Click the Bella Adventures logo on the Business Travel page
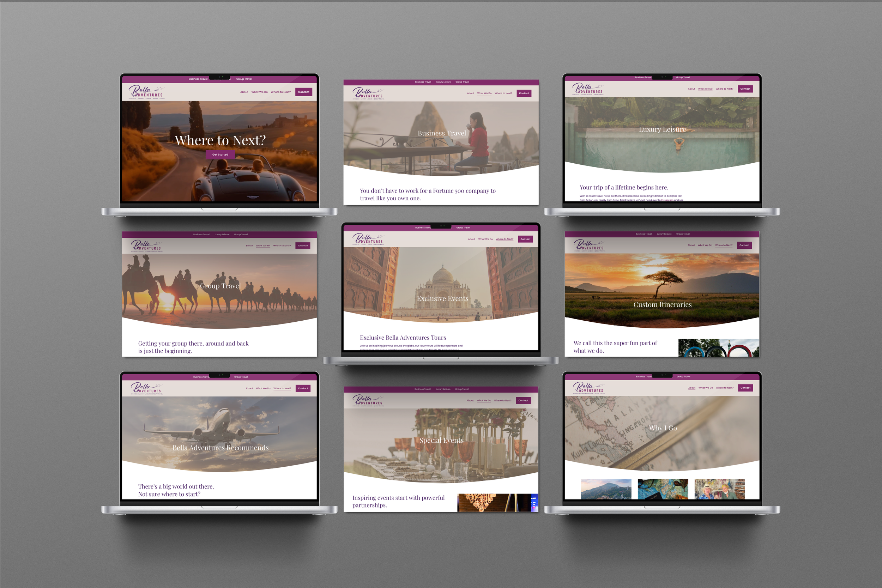The width and height of the screenshot is (882, 588). 368,93
